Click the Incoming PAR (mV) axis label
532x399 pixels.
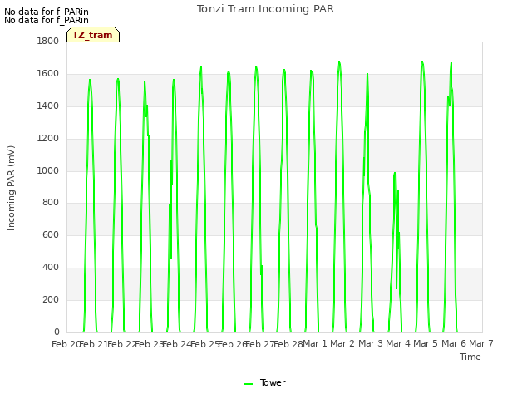pyautogui.click(x=11, y=189)
